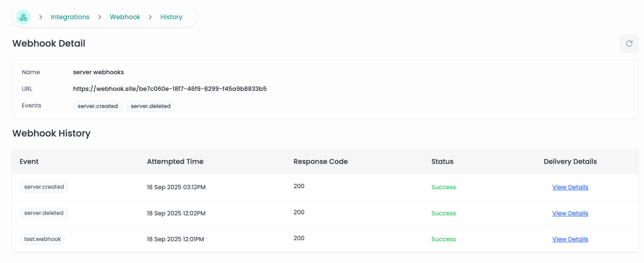Open View Details for the test.webhook delivery
Viewport: 644px width, 263px height.
coord(570,239)
